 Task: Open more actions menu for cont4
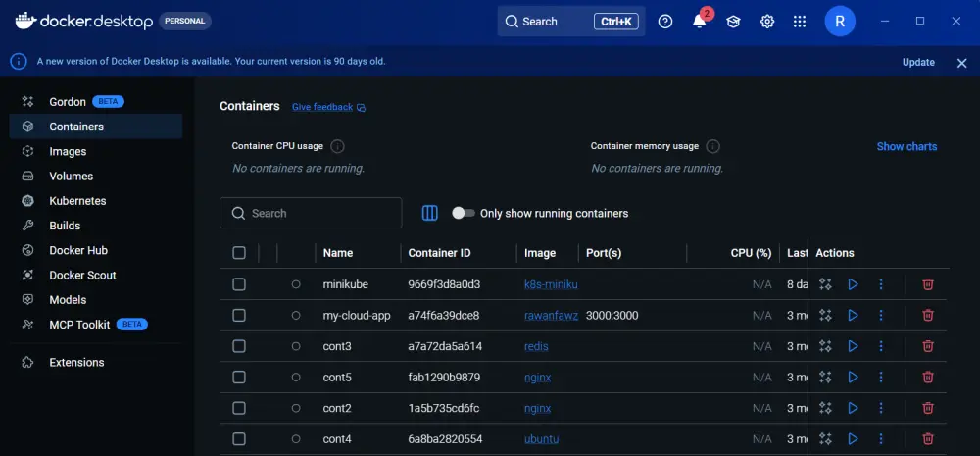(881, 439)
